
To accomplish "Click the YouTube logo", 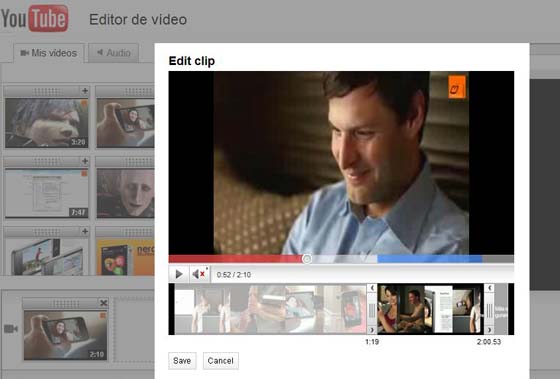I will point(34,18).
